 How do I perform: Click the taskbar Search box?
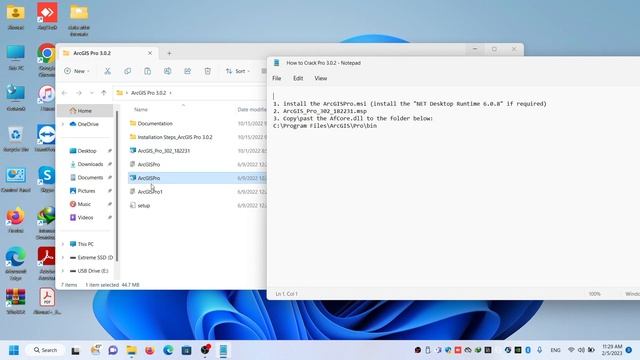coord(45,350)
